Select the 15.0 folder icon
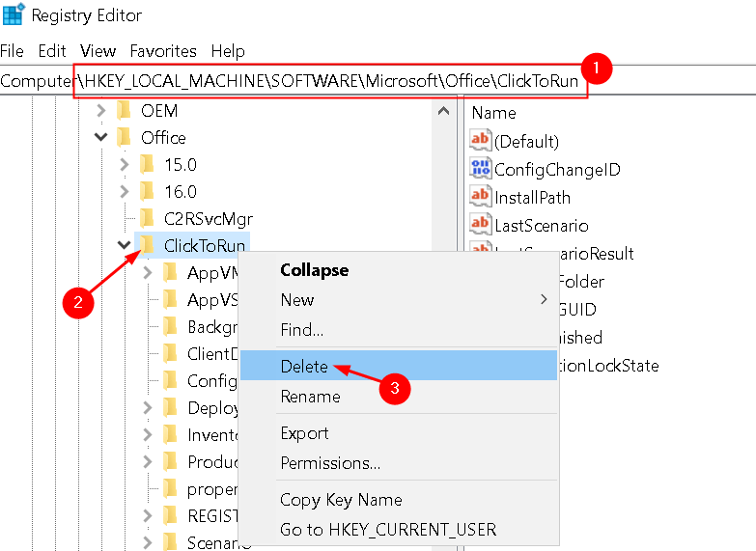 coord(147,164)
